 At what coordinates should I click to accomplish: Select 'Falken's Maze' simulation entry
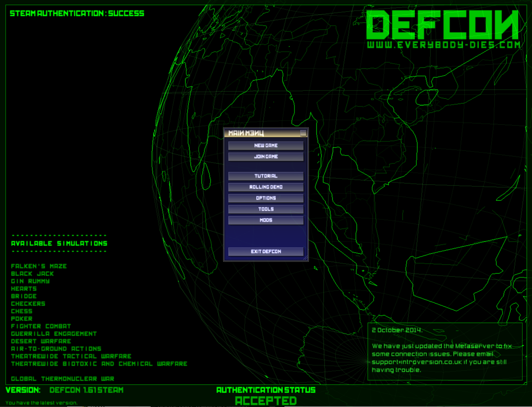(x=39, y=266)
